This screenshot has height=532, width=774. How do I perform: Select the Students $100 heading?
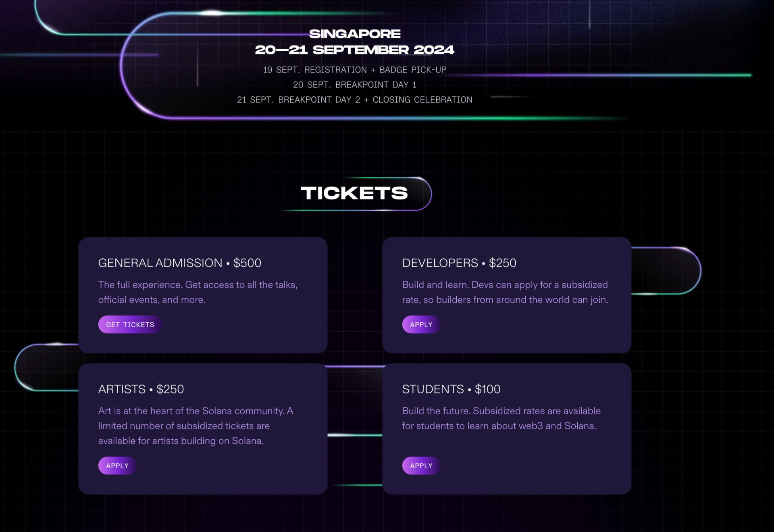pos(451,389)
